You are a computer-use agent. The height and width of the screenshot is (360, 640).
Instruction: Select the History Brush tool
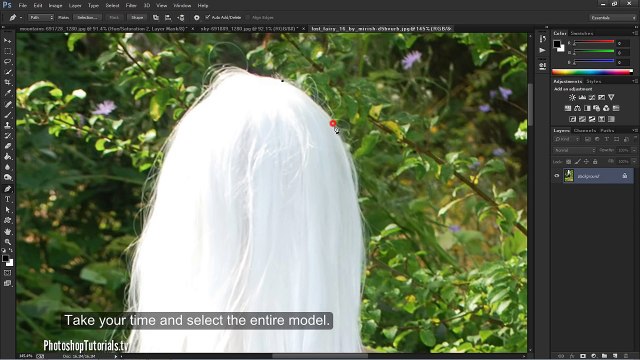7,136
